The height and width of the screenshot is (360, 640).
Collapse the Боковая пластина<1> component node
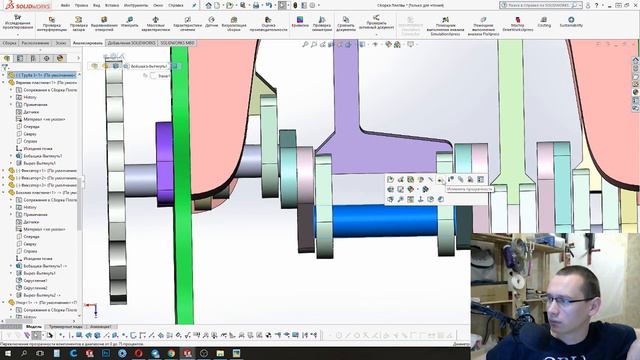(4, 192)
